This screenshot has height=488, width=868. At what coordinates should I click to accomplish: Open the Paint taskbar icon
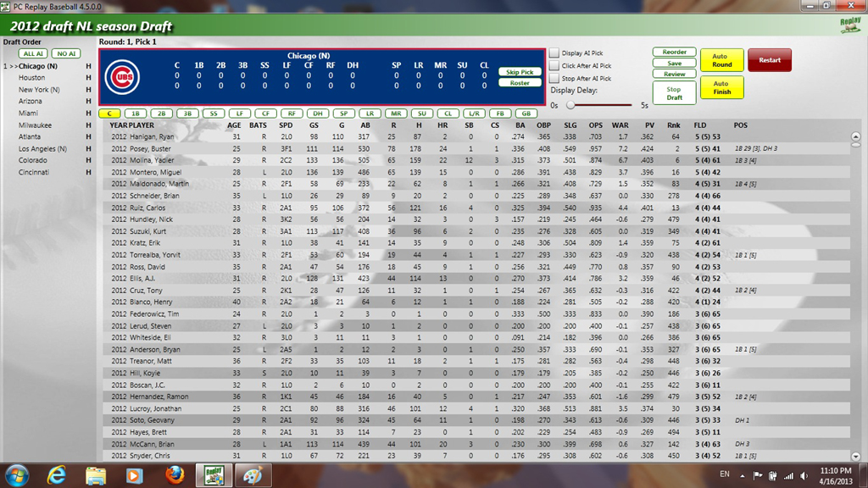tap(252, 474)
